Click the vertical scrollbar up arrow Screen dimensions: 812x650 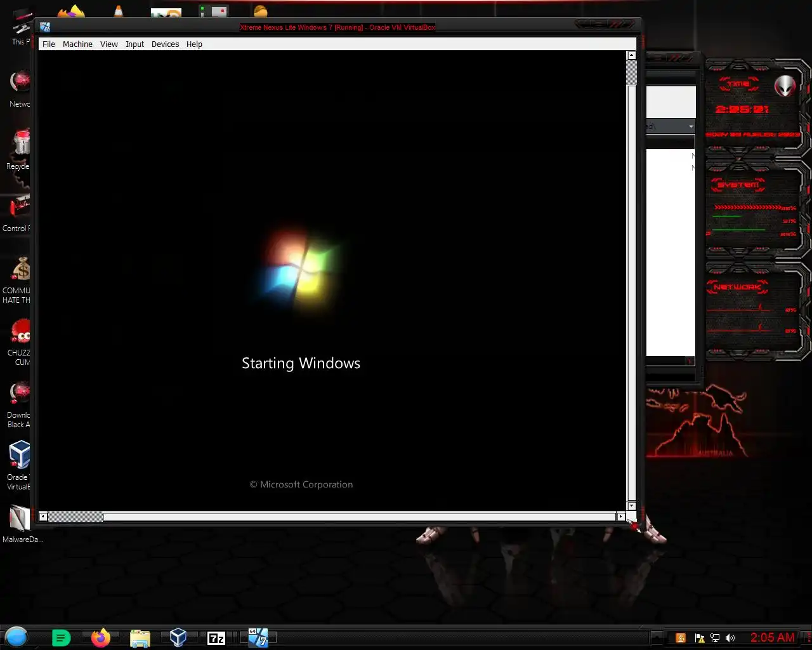coord(631,55)
